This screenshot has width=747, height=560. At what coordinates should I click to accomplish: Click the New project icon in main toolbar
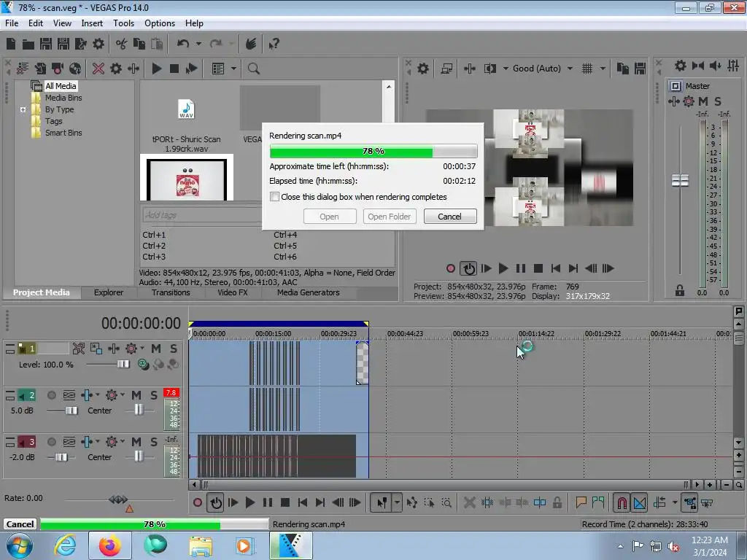click(11, 44)
